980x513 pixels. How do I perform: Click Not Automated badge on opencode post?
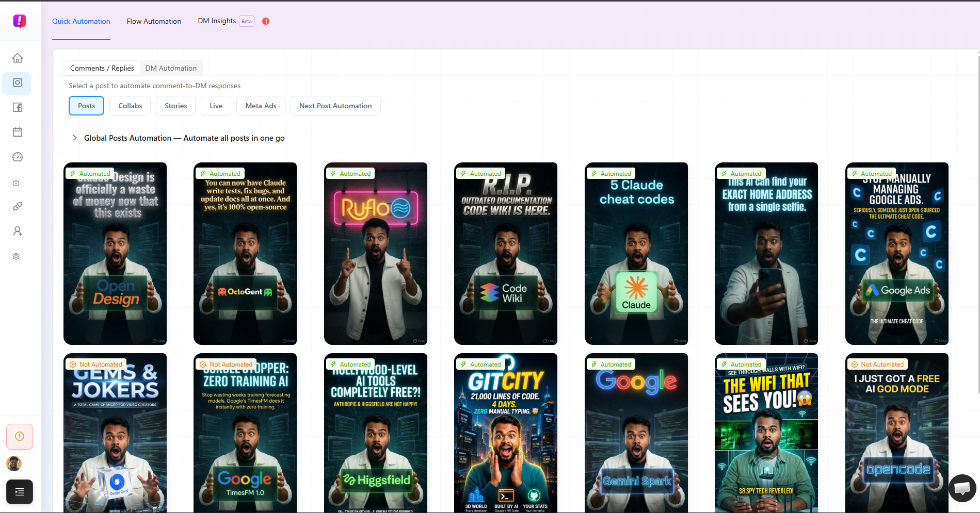pos(878,365)
